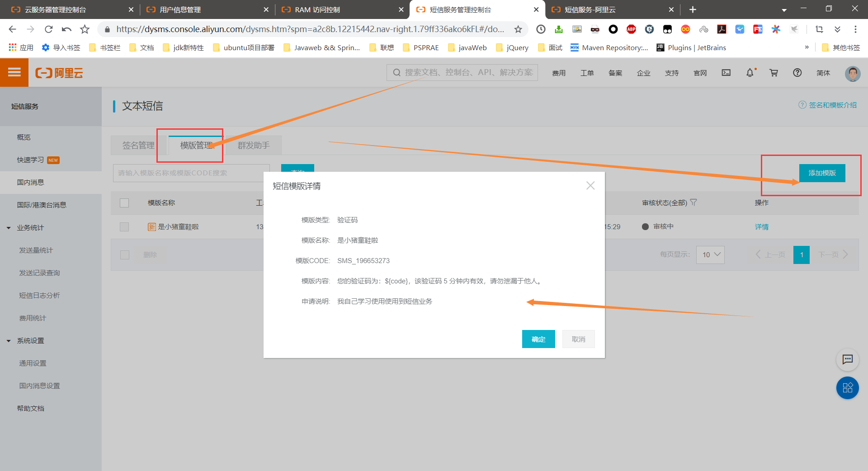Open the help question mark icon
The width and height of the screenshot is (868, 471).
(797, 73)
